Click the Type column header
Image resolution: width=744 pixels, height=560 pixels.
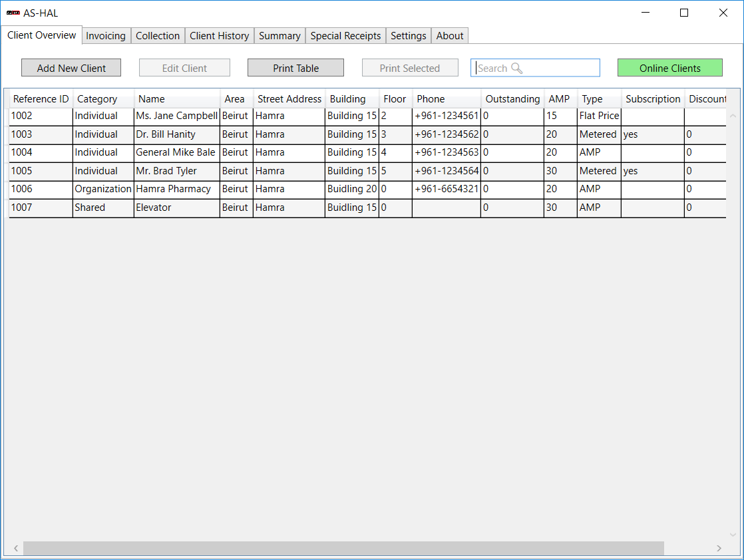[599, 99]
